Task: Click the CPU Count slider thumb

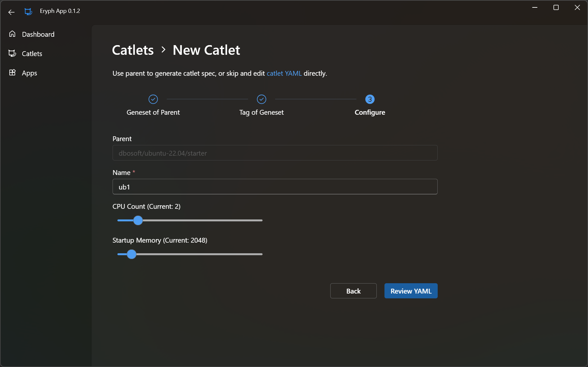Action: pos(138,220)
